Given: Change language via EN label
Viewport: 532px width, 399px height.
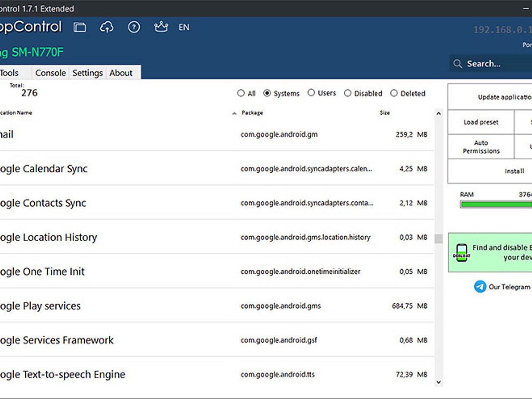Looking at the screenshot, I should (184, 27).
